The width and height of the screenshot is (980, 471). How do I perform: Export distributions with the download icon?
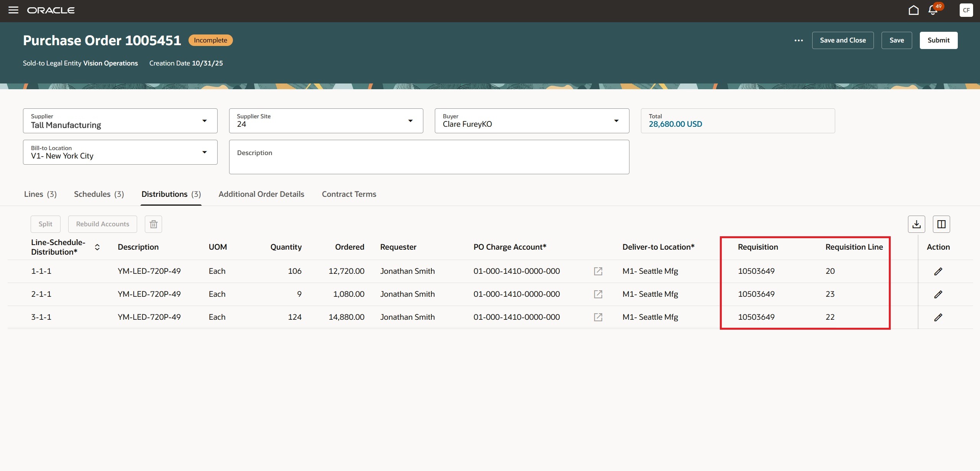pos(917,224)
